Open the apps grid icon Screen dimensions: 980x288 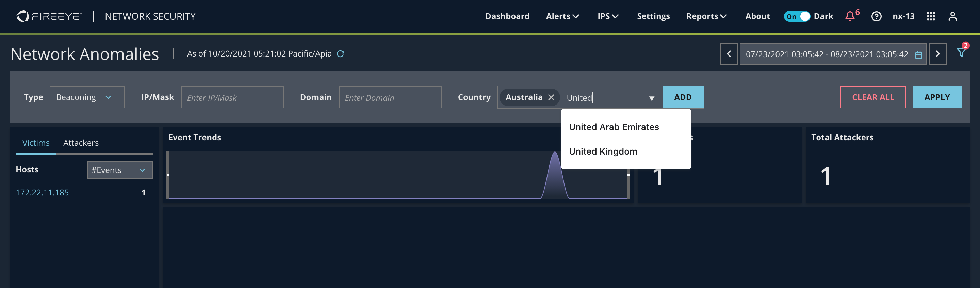[931, 16]
